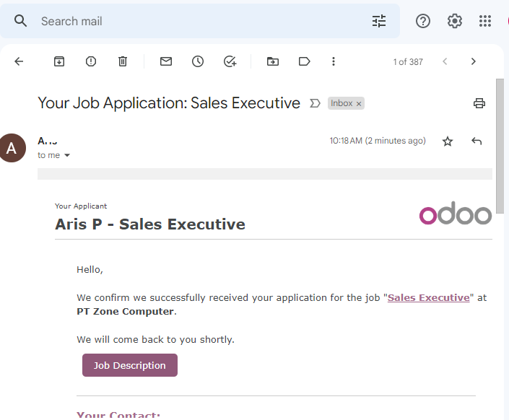Add the email to Tasks
509x420 pixels.
230,61
